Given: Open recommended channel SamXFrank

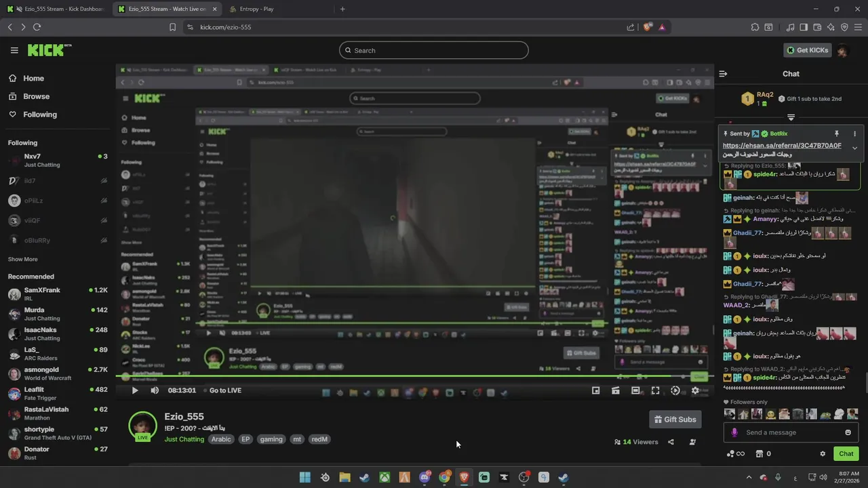Looking at the screenshot, I should [x=57, y=294].
